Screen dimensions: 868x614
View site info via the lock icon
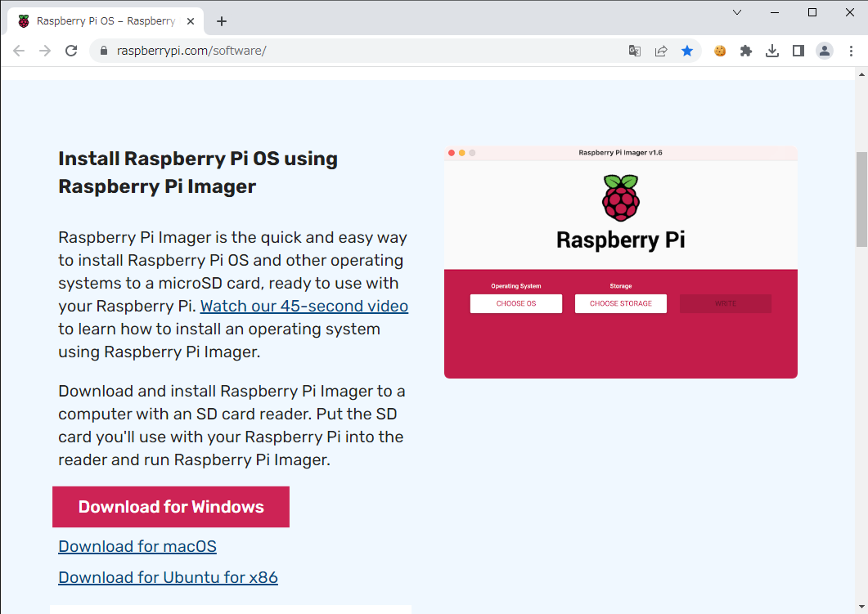pyautogui.click(x=104, y=51)
